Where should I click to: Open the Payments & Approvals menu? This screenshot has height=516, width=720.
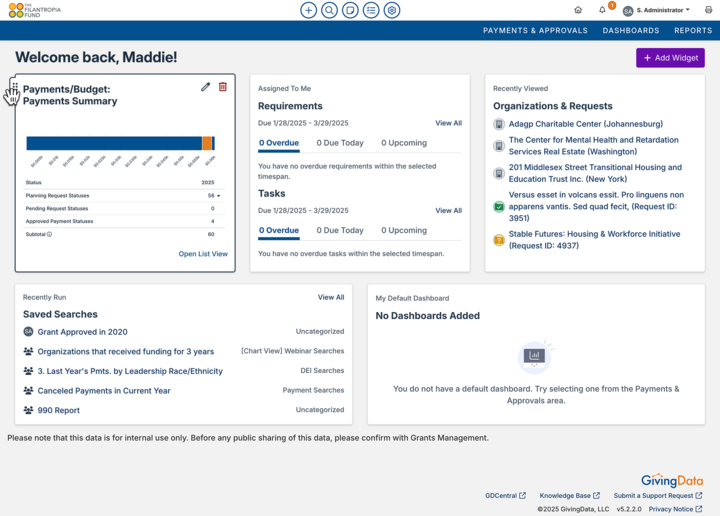tap(535, 31)
